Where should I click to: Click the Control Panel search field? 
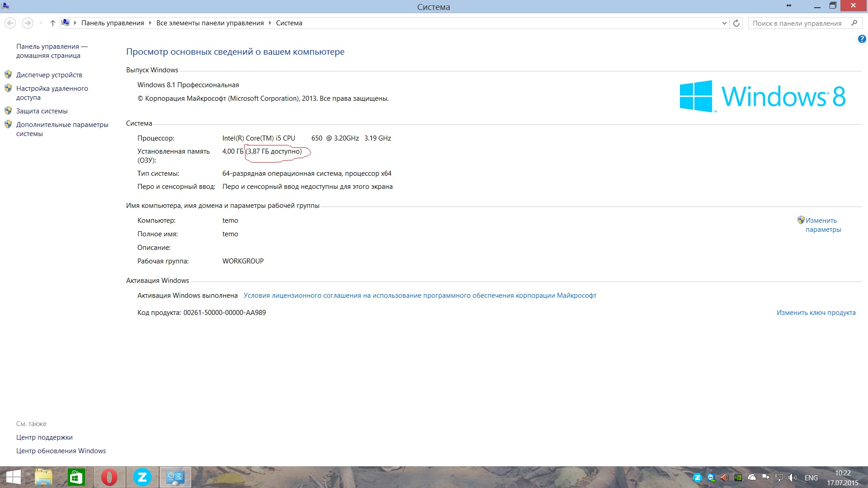[x=797, y=23]
